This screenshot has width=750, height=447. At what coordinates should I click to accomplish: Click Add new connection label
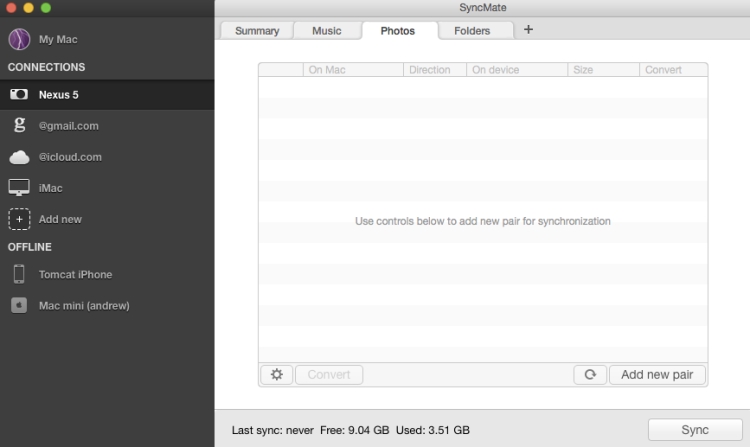point(60,219)
